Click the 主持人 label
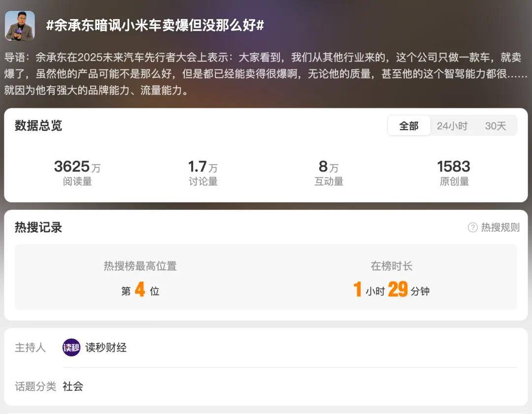 pyautogui.click(x=30, y=348)
